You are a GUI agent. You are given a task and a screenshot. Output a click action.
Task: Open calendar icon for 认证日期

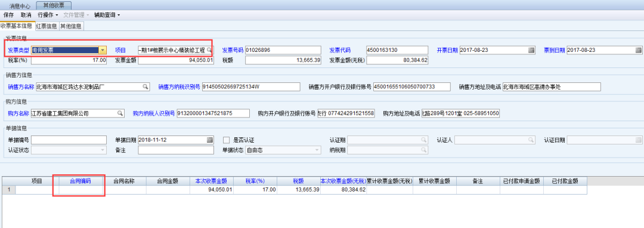pyautogui.click(x=638, y=140)
